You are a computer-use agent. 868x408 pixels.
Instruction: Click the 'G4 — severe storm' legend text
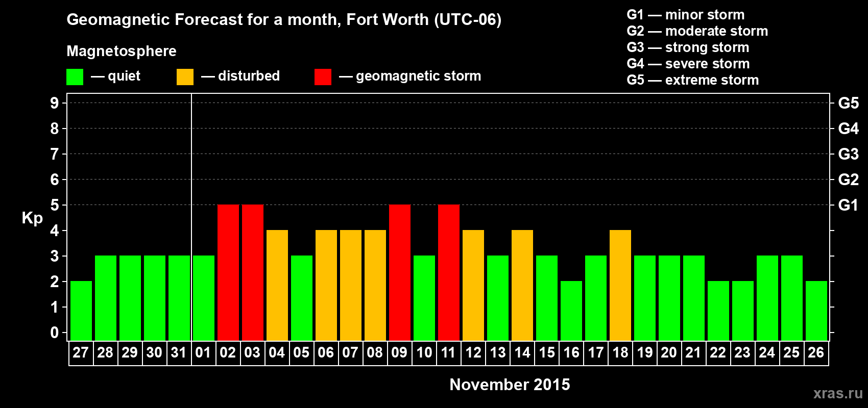tap(688, 64)
